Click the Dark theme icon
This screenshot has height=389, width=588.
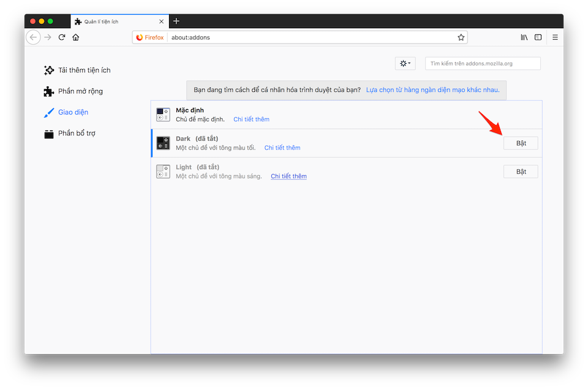pyautogui.click(x=163, y=143)
